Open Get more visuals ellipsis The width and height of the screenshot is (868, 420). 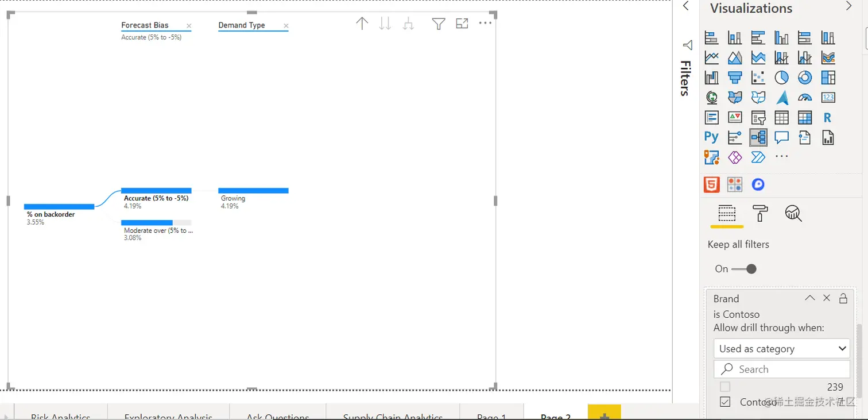(781, 156)
